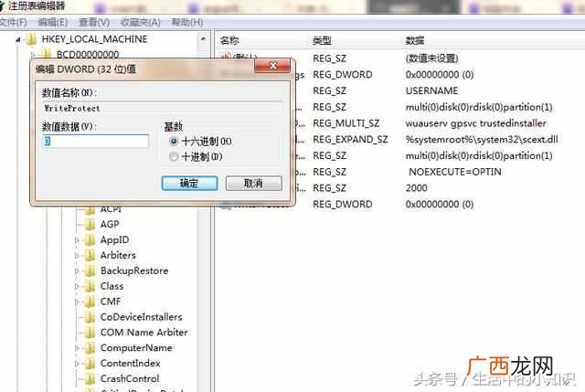Expand the ContentIndex tree node
The image size is (585, 392).
click(77, 364)
